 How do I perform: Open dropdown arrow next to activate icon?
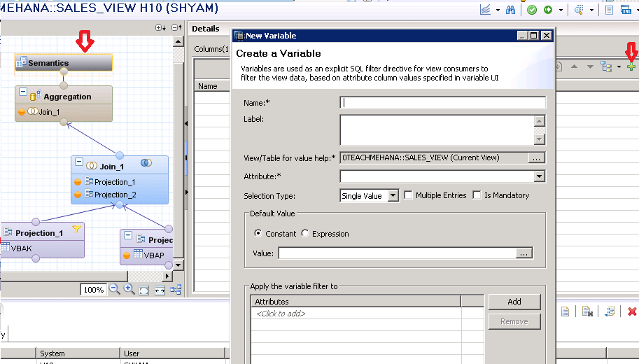point(561,10)
